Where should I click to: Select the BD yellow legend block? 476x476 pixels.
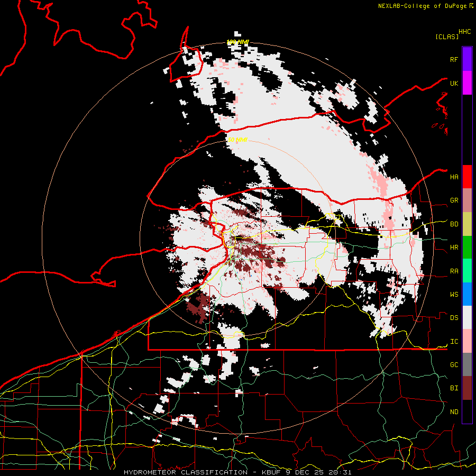pyautogui.click(x=467, y=224)
